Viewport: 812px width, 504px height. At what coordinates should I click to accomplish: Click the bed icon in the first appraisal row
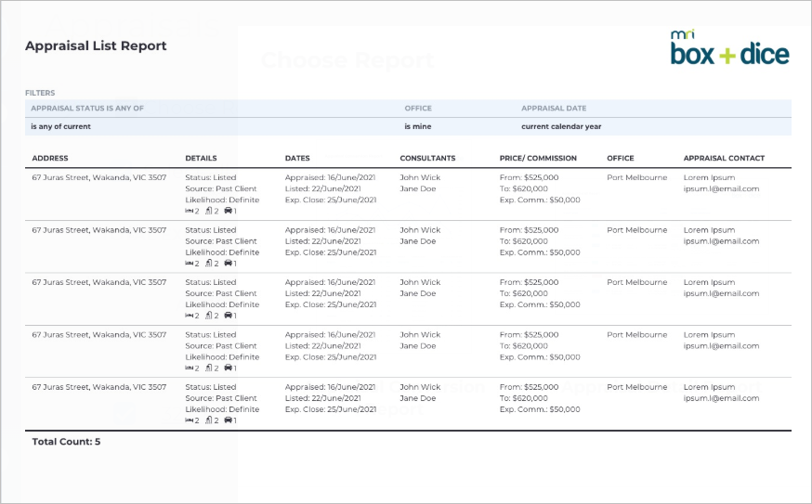(x=189, y=211)
